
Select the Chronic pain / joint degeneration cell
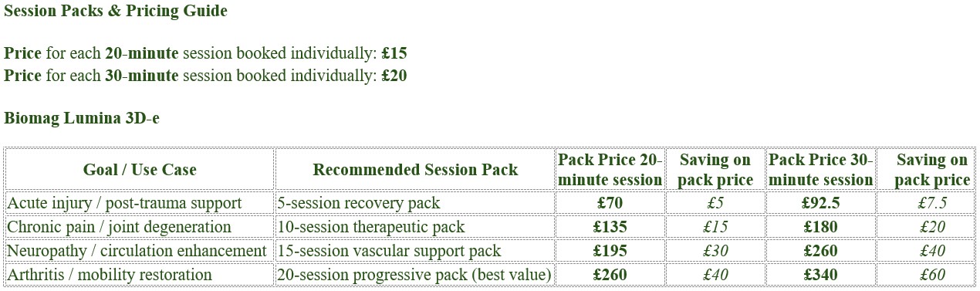point(140,228)
